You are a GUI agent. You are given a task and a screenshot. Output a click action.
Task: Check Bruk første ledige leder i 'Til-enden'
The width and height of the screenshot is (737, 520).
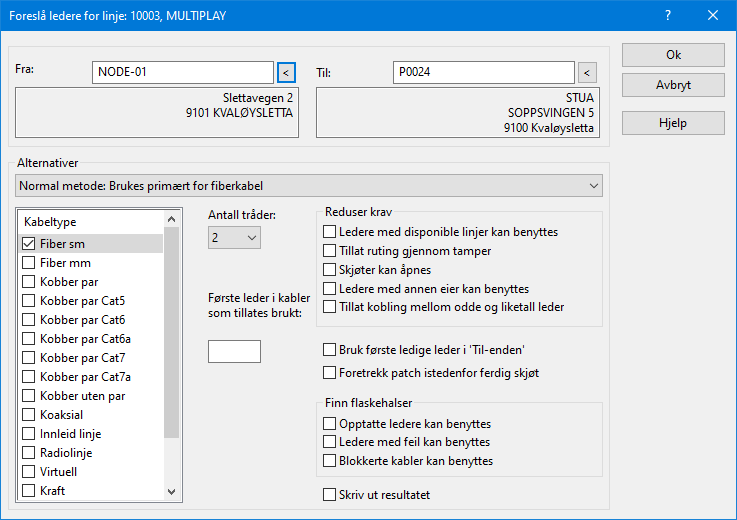pos(329,350)
